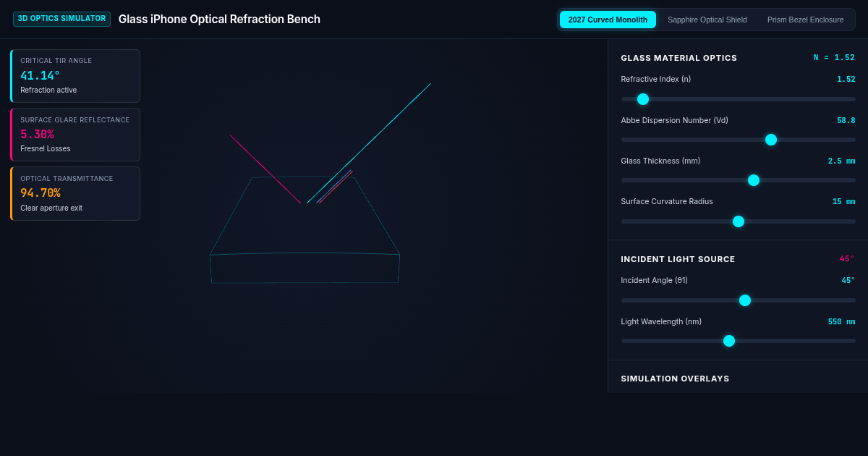Click the Simulation Overlays heading
Image resolution: width=868 pixels, height=456 pixels.
coord(675,379)
